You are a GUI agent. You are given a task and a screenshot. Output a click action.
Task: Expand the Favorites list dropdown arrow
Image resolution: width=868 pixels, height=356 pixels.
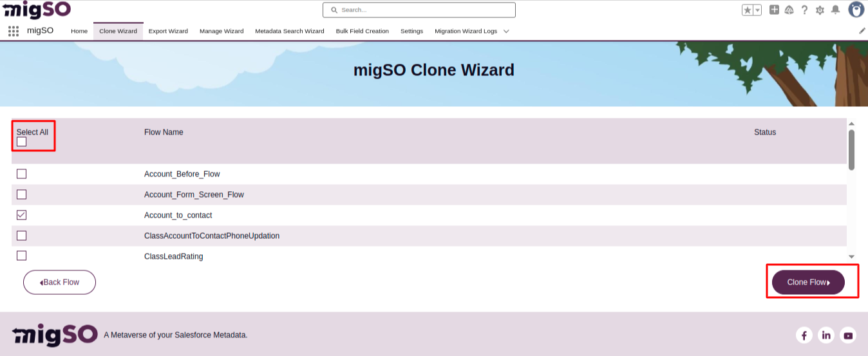click(757, 10)
